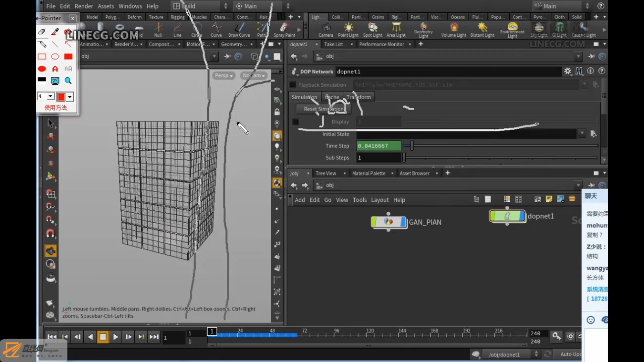This screenshot has width=644, height=362.
Task: Toggle the pin on the parameter pane path bar
Action: pos(591,57)
